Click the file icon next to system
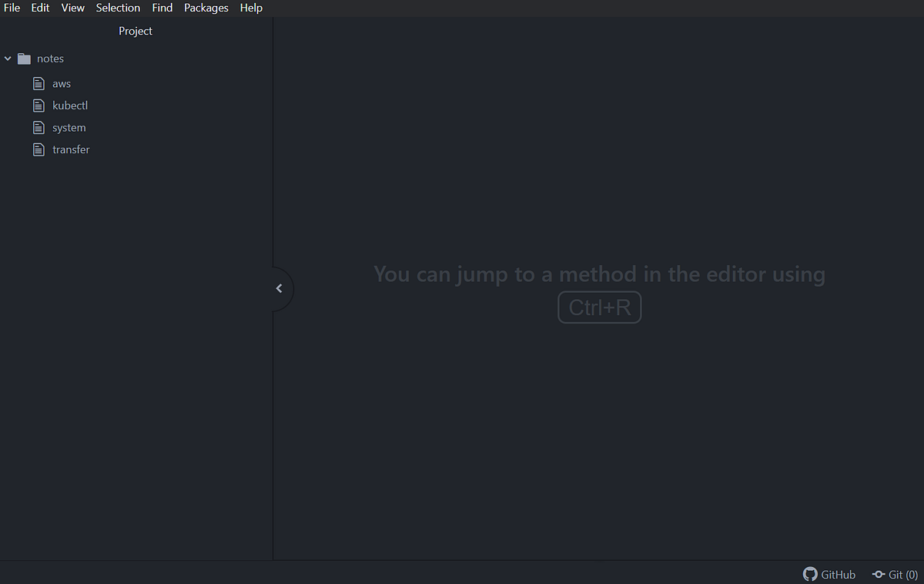 (38, 127)
